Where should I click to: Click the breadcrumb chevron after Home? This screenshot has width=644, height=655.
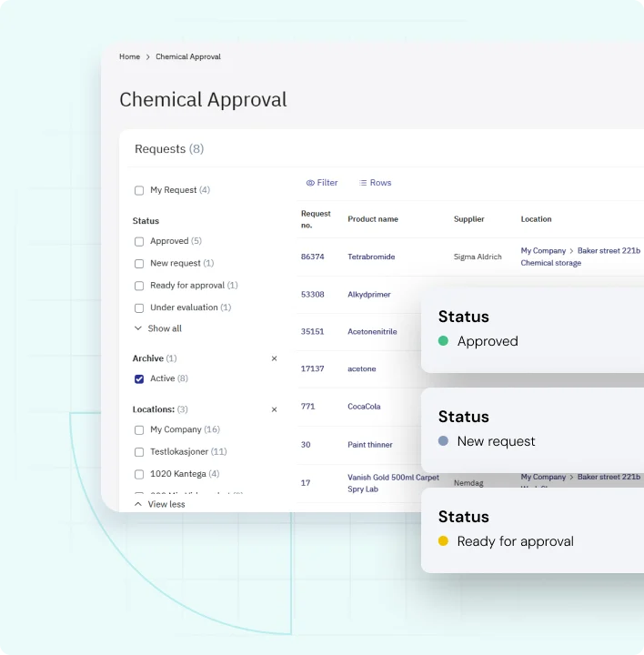coord(148,57)
